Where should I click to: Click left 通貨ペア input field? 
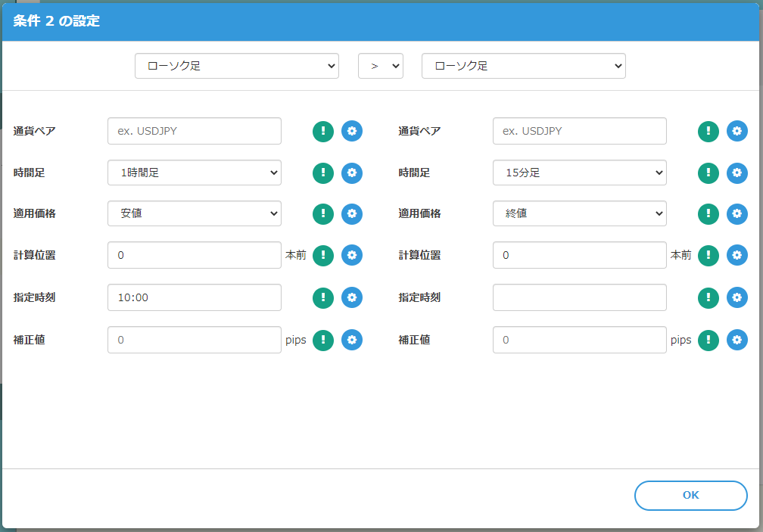[195, 131]
